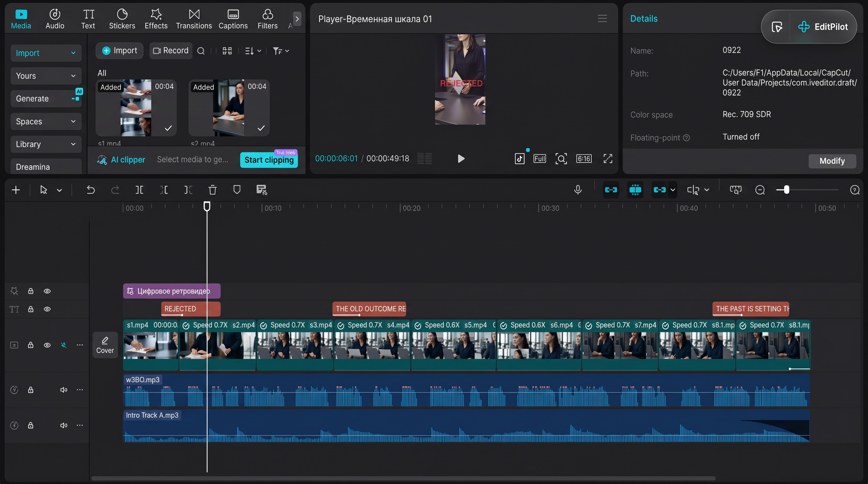The width and height of the screenshot is (868, 484).
Task: Open the player hamburger menu
Action: (602, 19)
